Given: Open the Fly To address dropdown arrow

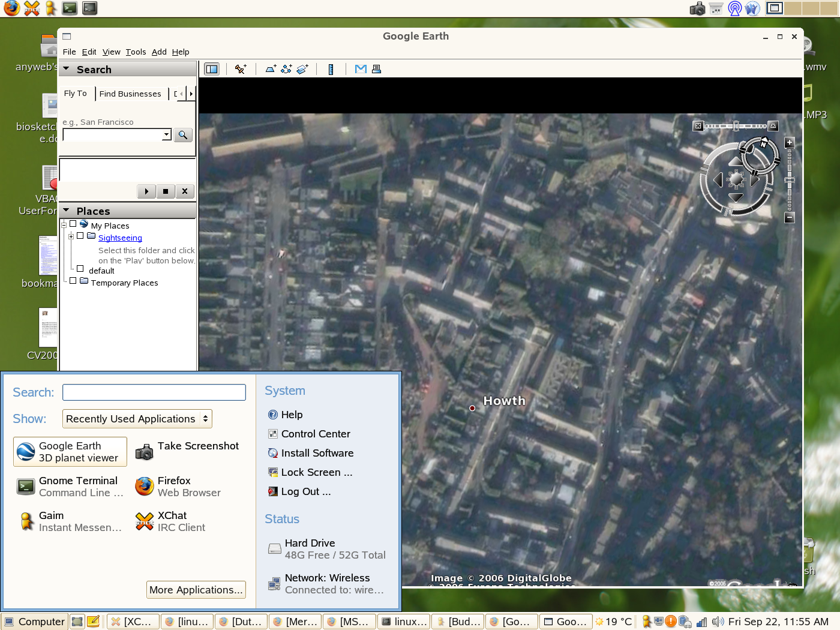Looking at the screenshot, I should 167,135.
